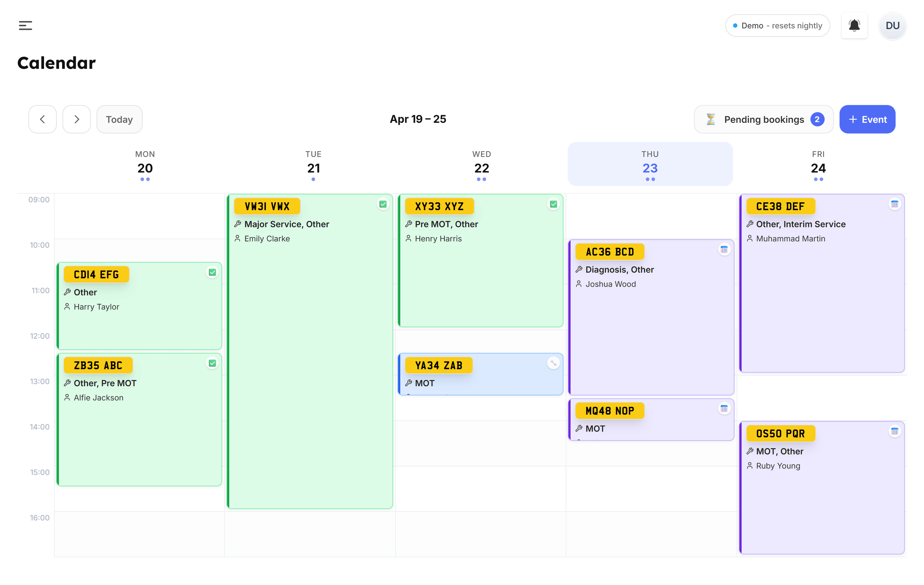Open the notifications bell

click(854, 25)
